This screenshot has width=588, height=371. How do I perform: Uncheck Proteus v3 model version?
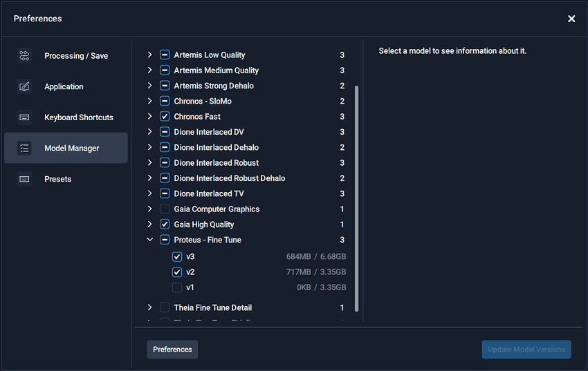(177, 257)
